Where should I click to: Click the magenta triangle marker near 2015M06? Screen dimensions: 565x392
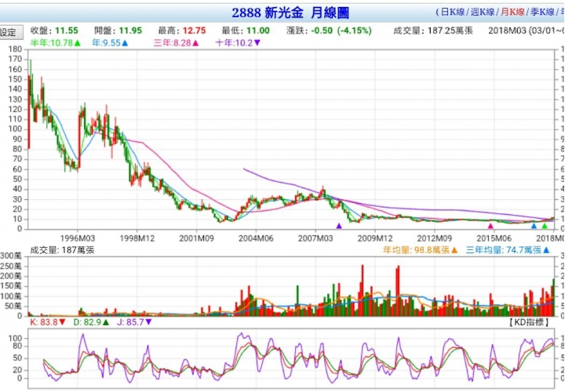490,226
